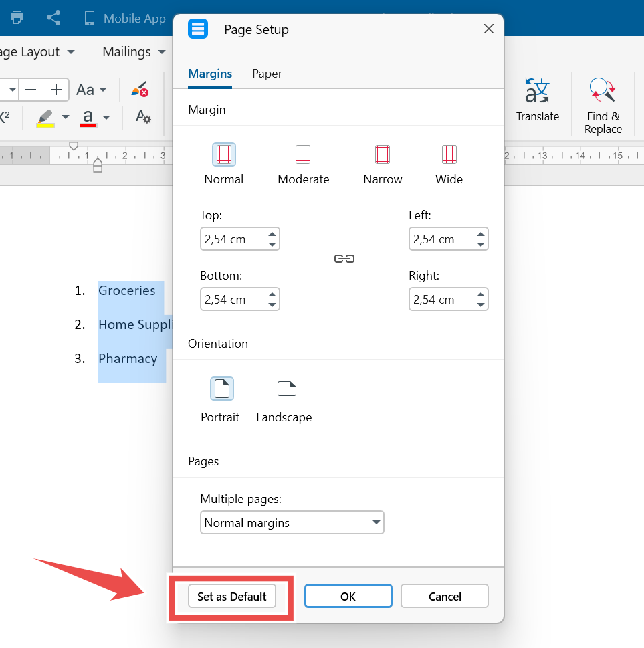644x648 pixels.
Task: Confirm Page Setup with OK
Action: point(348,596)
